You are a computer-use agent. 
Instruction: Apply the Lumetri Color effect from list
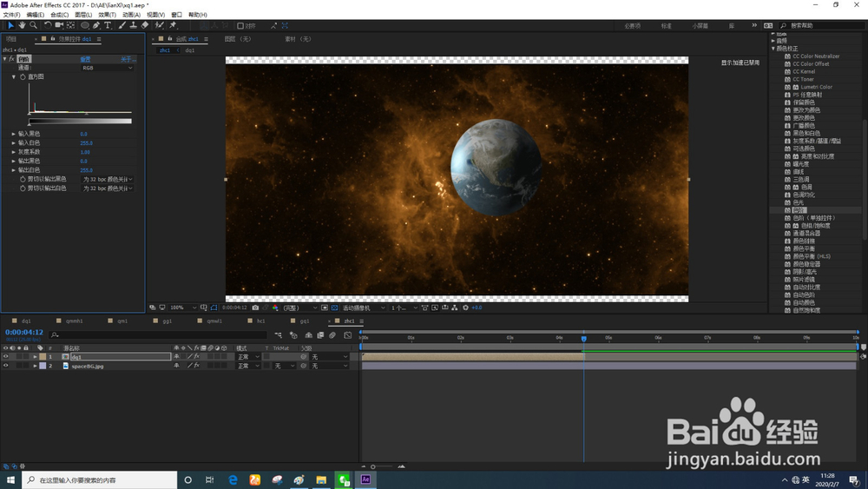point(816,87)
